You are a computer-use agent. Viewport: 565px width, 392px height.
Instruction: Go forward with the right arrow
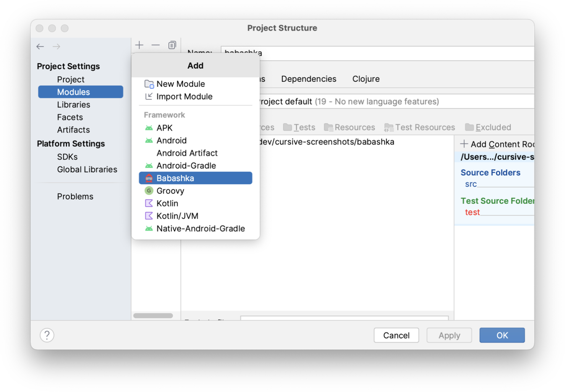point(56,47)
